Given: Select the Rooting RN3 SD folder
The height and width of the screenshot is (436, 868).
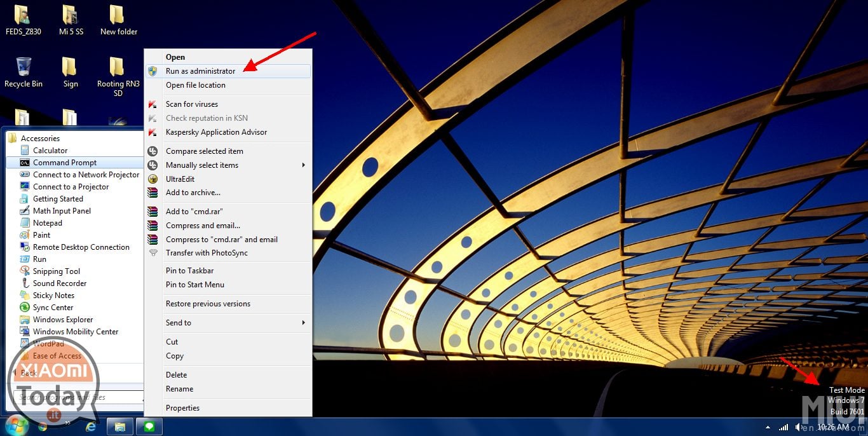Looking at the screenshot, I should tap(118, 76).
